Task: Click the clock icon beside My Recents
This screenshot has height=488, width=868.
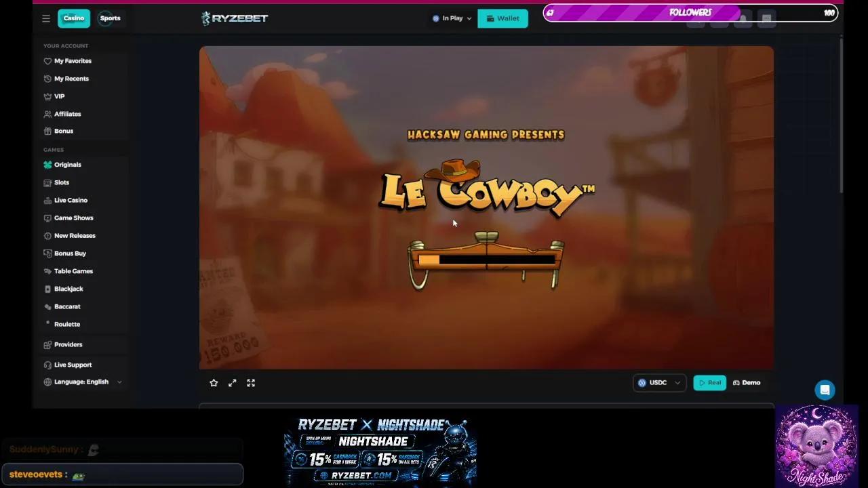Action: 47,79
